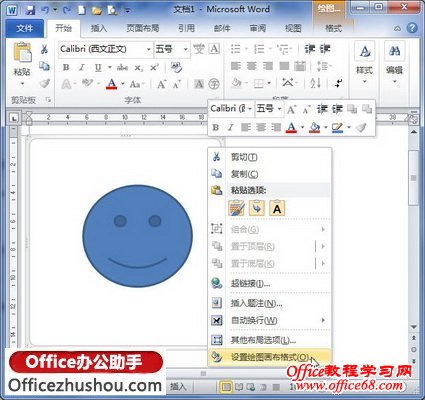425x400 pixels.
Task: Click the Paste clipboard button in ribbon
Action: (x=22, y=53)
